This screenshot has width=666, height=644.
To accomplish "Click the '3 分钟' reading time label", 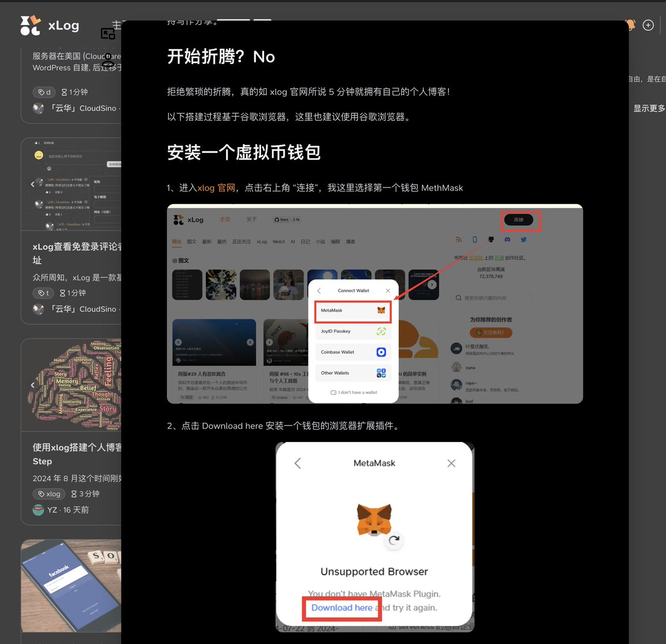I will 85,494.
